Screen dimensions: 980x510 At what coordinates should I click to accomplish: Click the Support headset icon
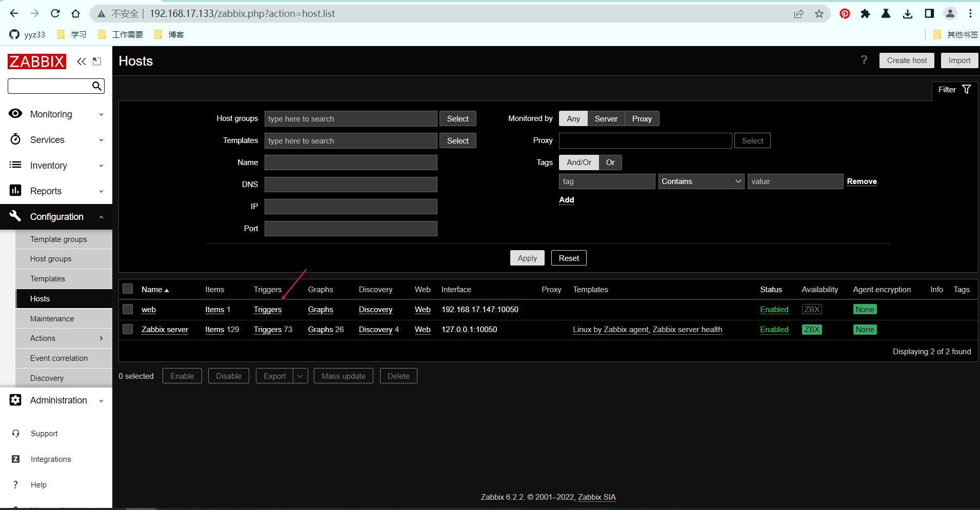coord(16,434)
